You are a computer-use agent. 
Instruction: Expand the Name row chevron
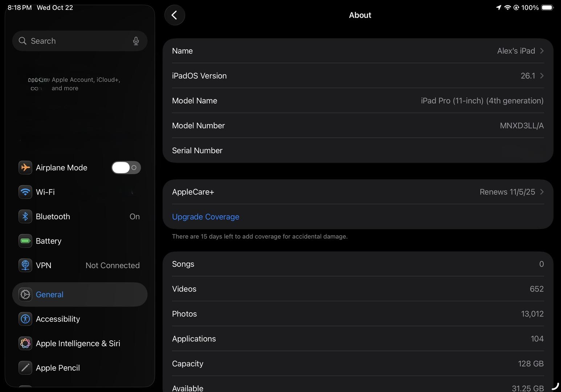[542, 51]
